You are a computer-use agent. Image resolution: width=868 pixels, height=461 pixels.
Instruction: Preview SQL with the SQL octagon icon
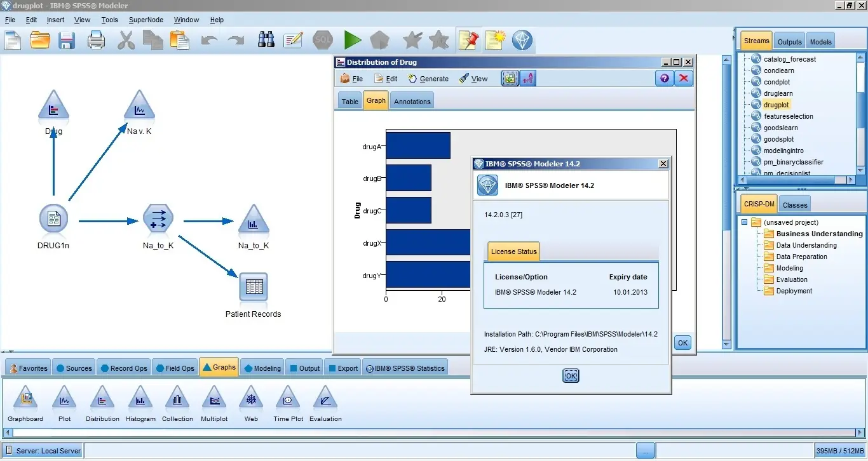[x=323, y=41]
